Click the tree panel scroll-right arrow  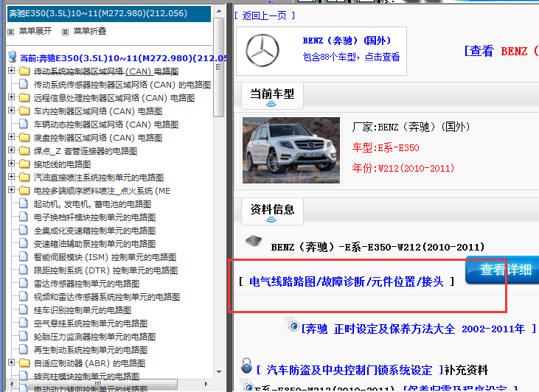[x=206, y=384]
